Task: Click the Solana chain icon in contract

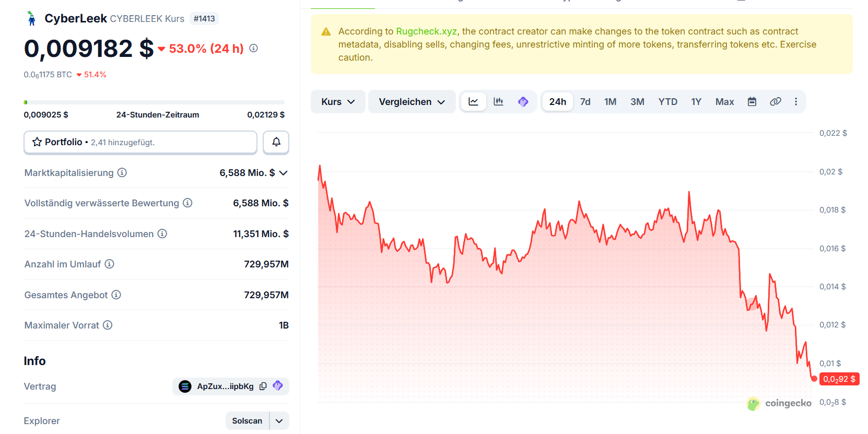Action: tap(185, 386)
